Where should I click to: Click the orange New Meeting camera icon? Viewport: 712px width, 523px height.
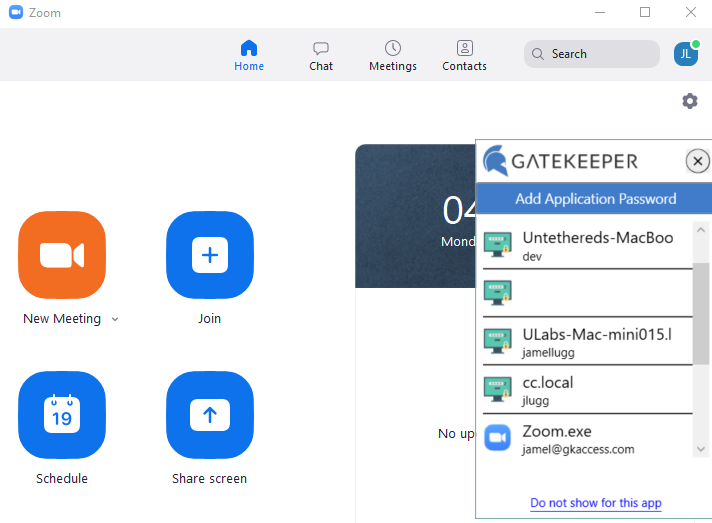coord(62,255)
